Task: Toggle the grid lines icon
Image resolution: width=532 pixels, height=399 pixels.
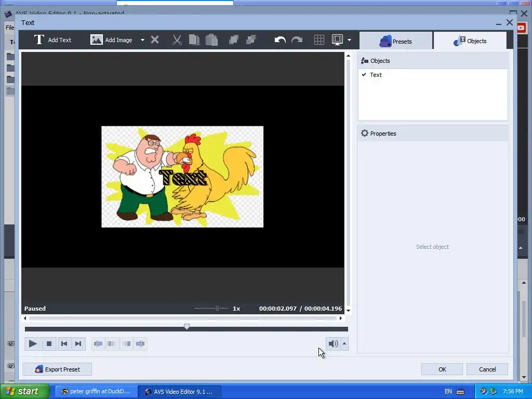Action: [x=319, y=40]
